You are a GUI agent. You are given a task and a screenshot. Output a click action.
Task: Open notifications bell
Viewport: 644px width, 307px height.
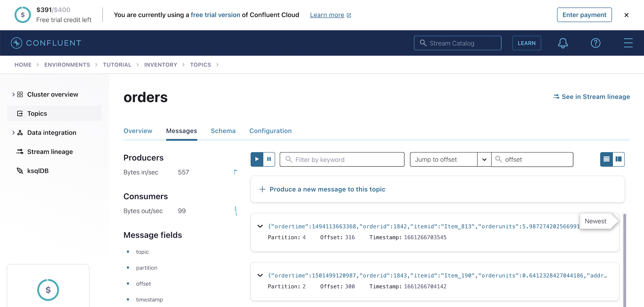tap(563, 43)
